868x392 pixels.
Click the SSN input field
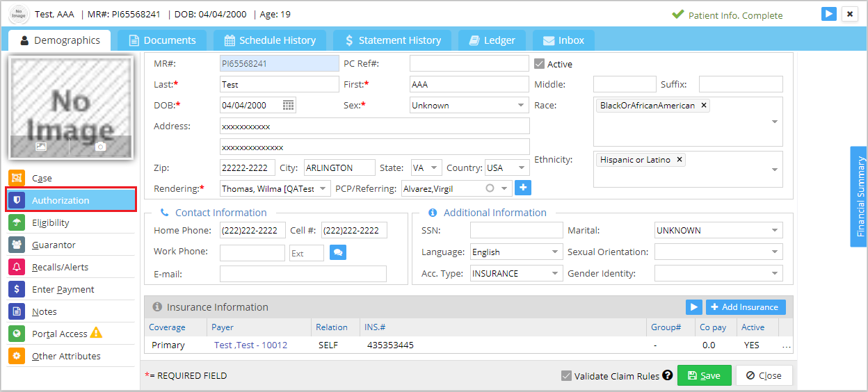516,230
